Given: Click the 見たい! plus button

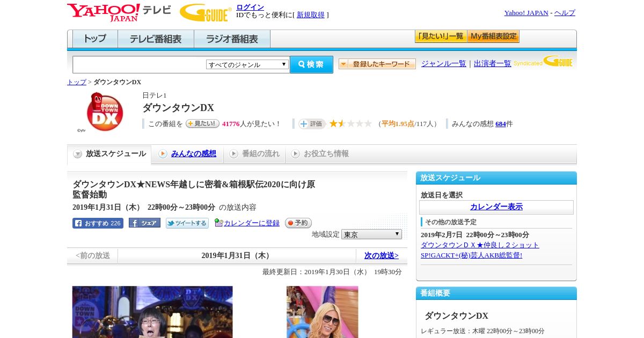Looking at the screenshot, I should tap(202, 123).
